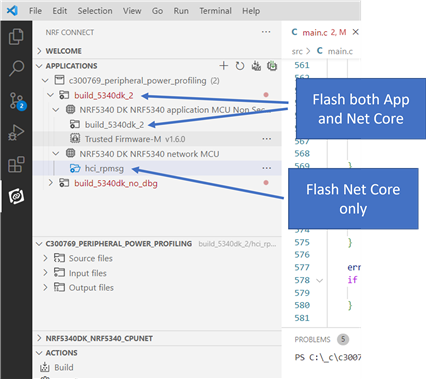Open the Edit menu

[60, 11]
